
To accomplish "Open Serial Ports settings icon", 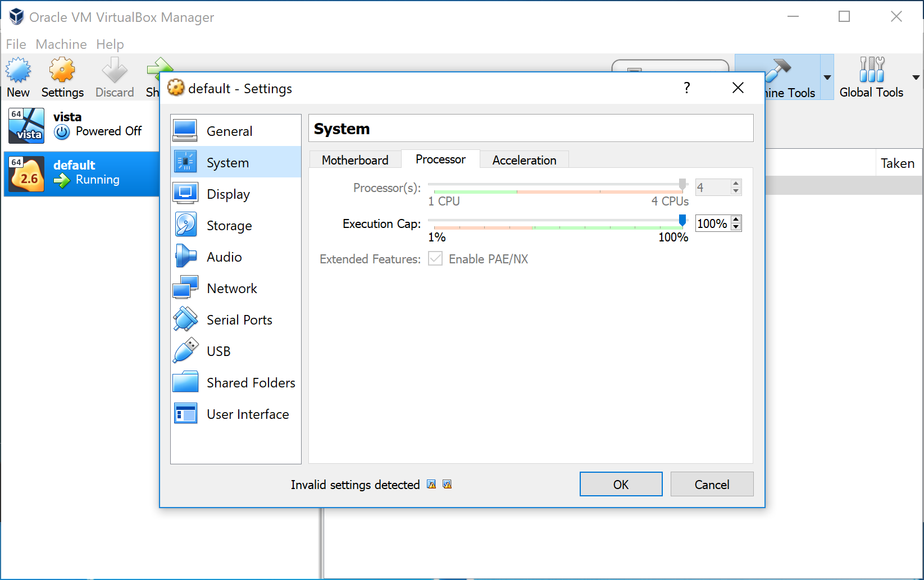I will click(185, 319).
